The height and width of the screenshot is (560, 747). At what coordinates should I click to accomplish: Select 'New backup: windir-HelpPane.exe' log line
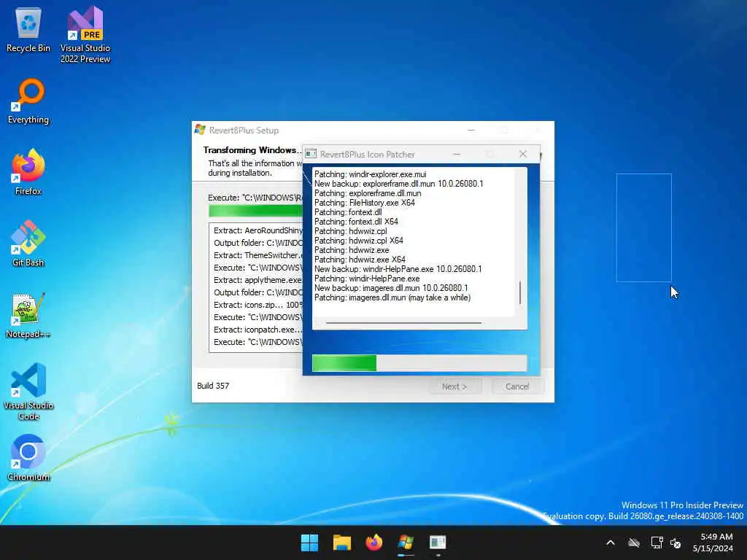(x=398, y=269)
